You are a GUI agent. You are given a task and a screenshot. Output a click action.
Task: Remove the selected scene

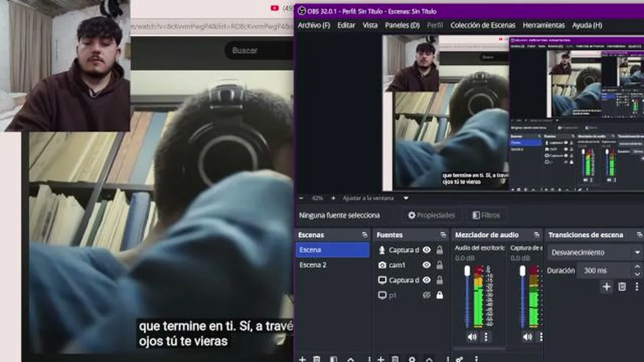(x=316, y=359)
